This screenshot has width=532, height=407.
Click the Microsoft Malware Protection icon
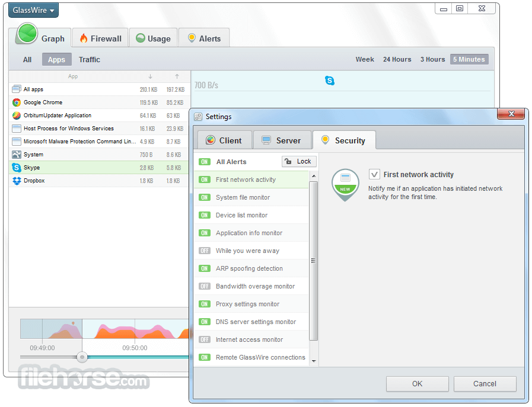[x=16, y=142]
